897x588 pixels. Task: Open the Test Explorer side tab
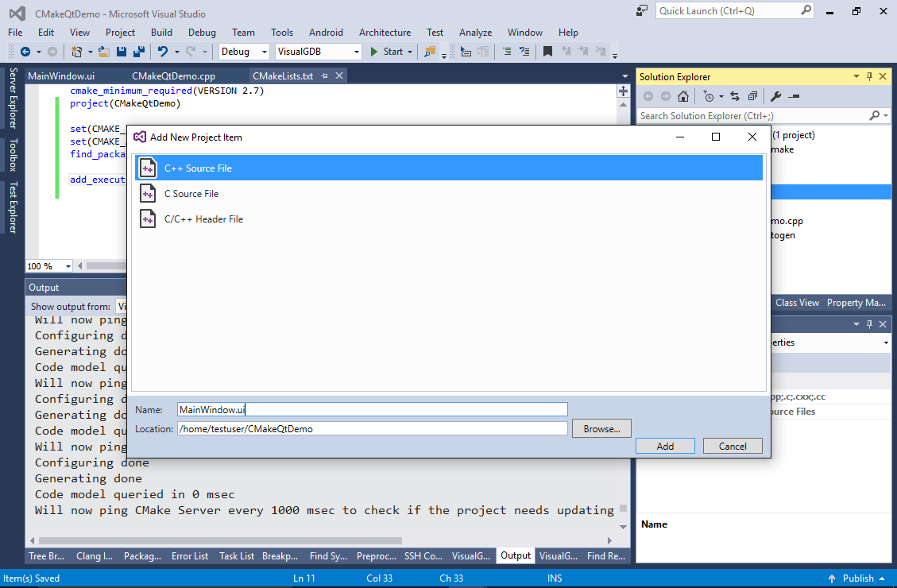point(14,207)
